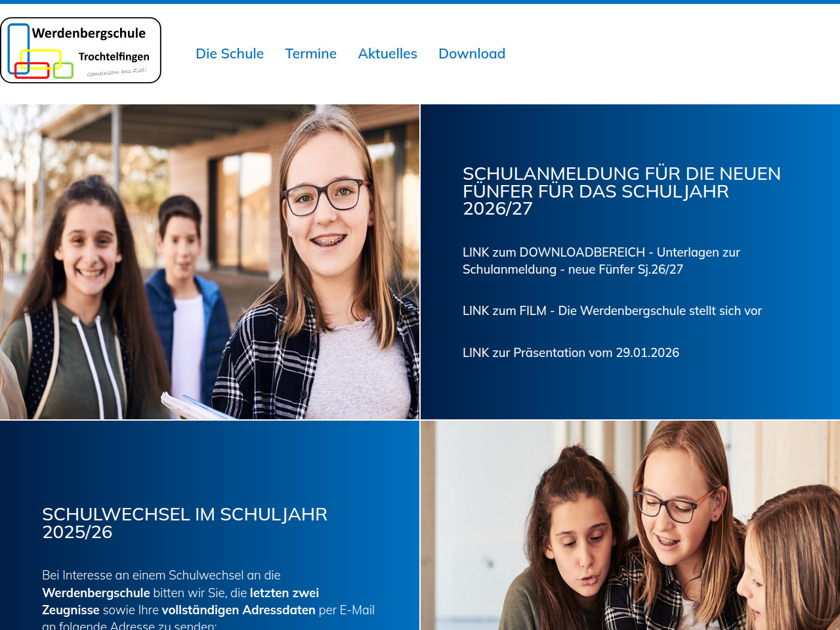This screenshot has height=630, width=840.
Task: Open LINK zum DOWNLOADBEREICH Unterlagen text
Action: (601, 261)
